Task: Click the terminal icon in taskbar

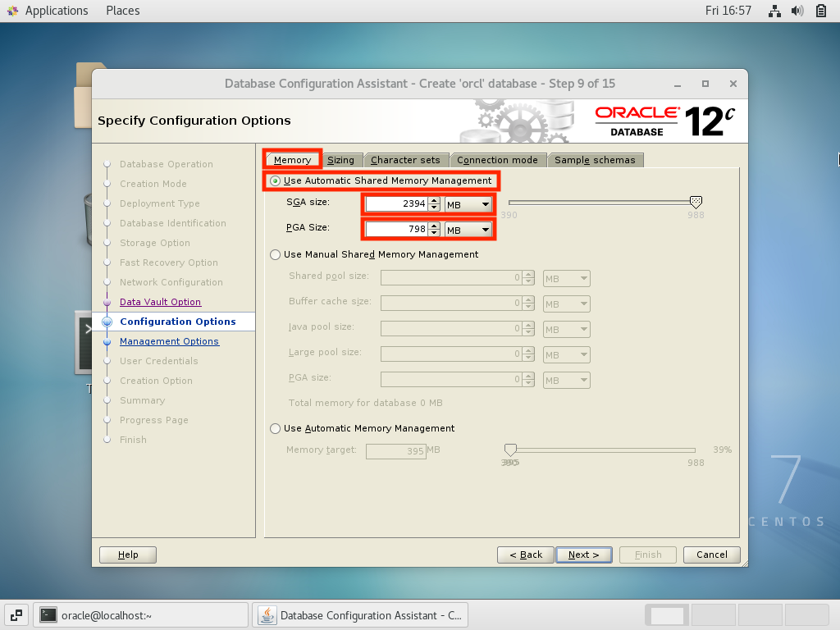Action: tap(48, 614)
